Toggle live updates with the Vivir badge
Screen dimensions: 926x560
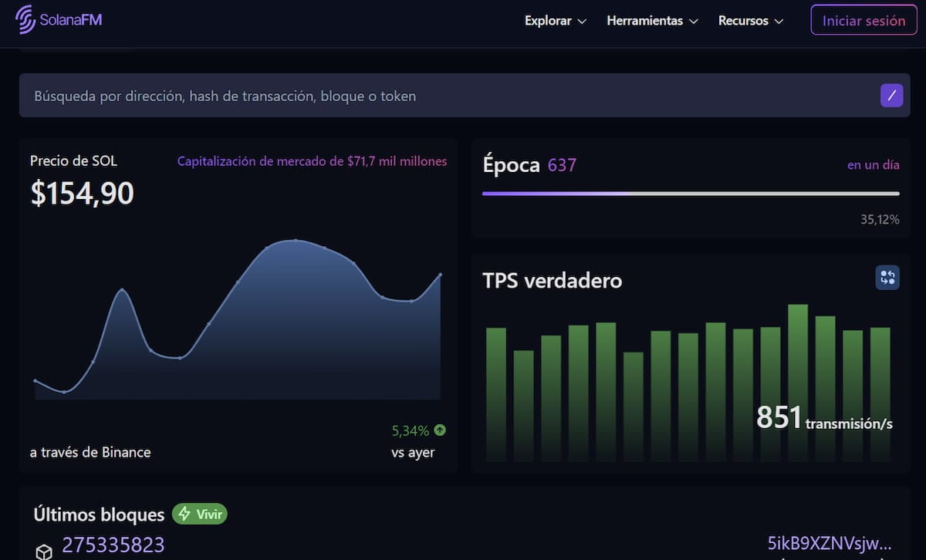199,514
